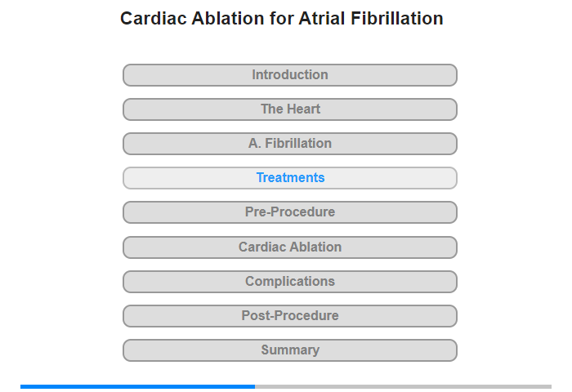Jump to the Pre-Procedure section
Viewport: 572px width, 392px height.
click(x=289, y=212)
